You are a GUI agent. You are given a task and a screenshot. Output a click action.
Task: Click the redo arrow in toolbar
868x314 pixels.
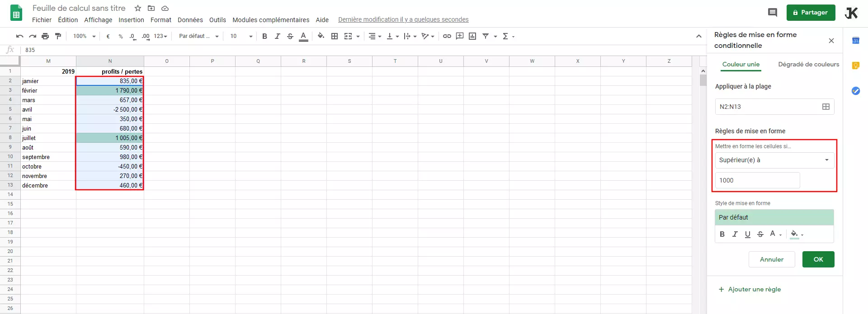33,36
